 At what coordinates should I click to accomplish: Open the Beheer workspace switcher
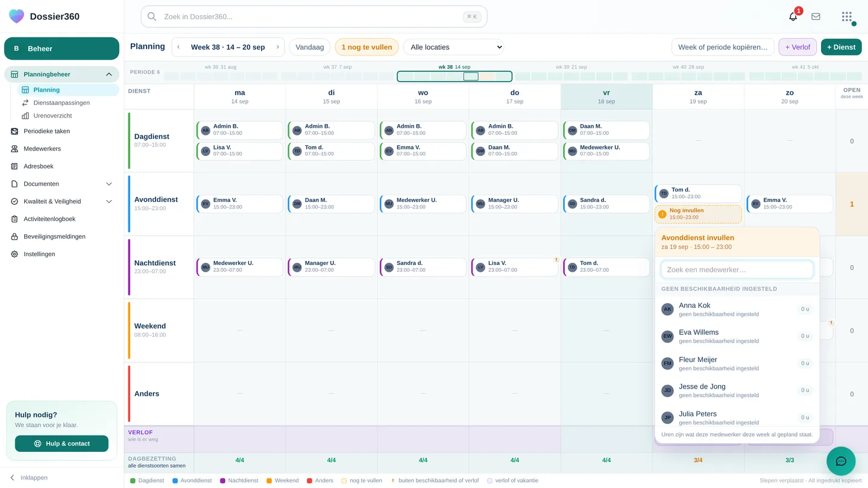[61, 49]
